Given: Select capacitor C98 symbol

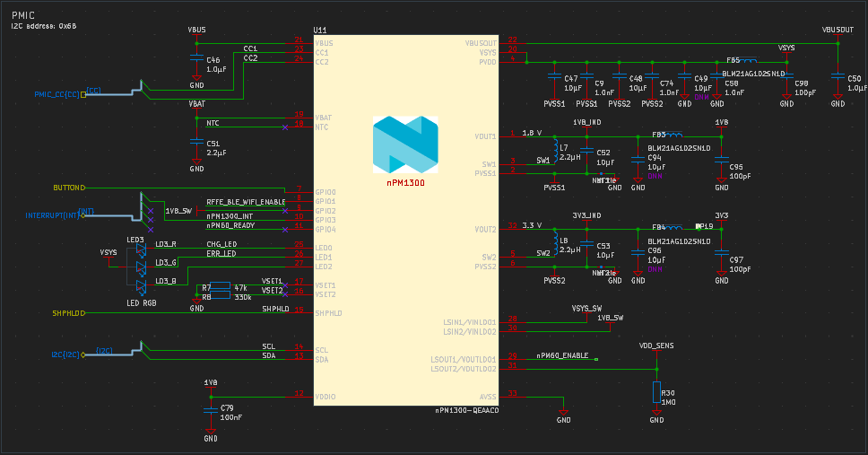Looking at the screenshot, I should [786, 75].
